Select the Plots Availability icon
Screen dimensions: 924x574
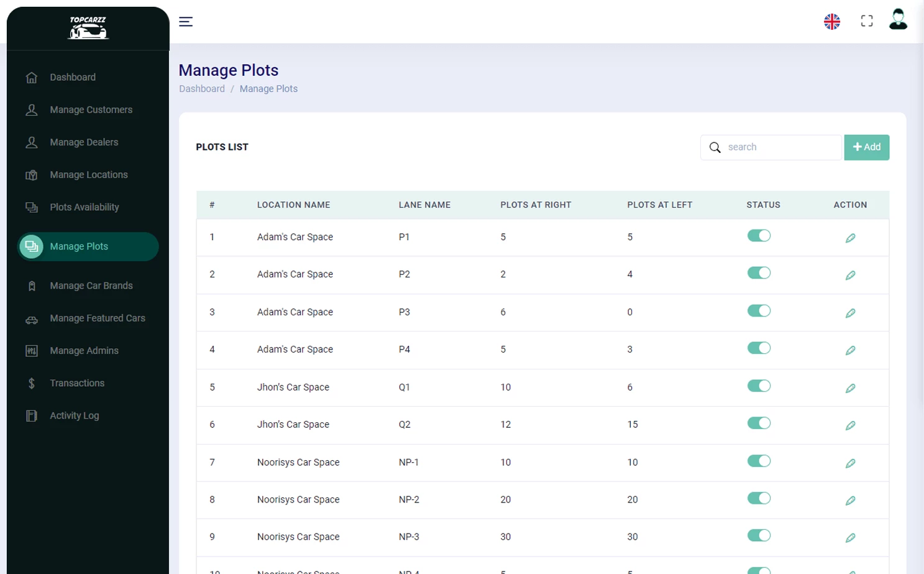(x=31, y=207)
